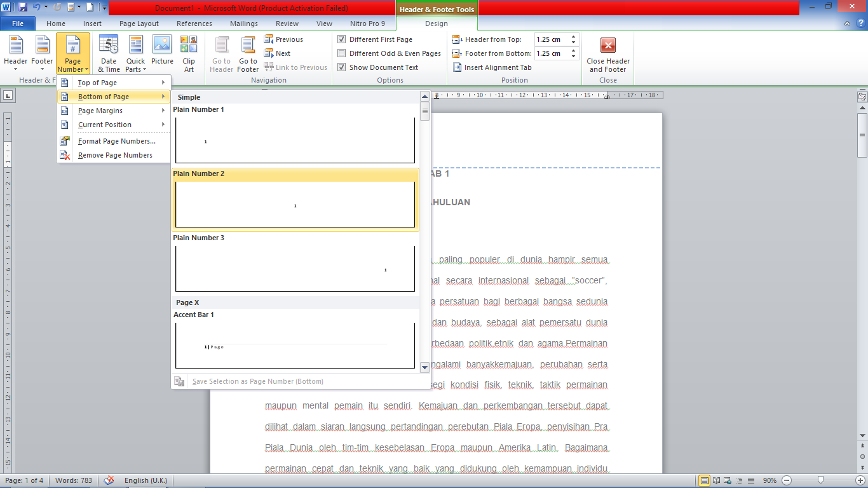Open the Nitro Pro 9 tab
The width and height of the screenshot is (868, 488).
pos(367,24)
